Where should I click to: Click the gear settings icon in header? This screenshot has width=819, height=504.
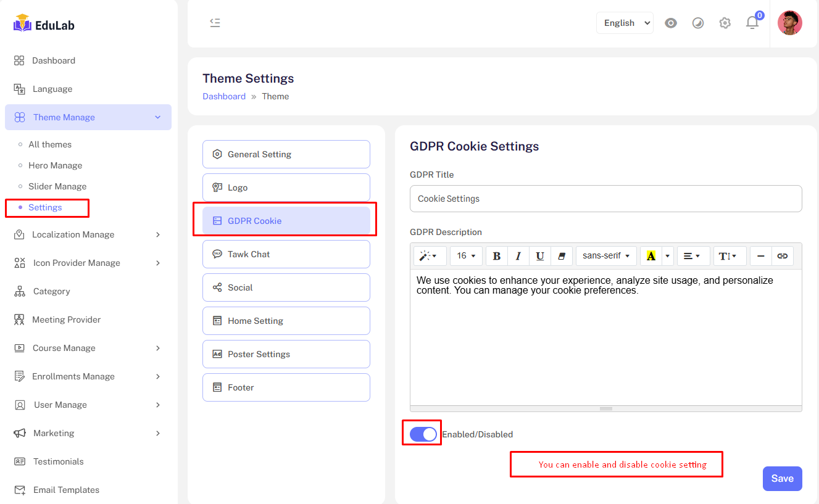725,23
